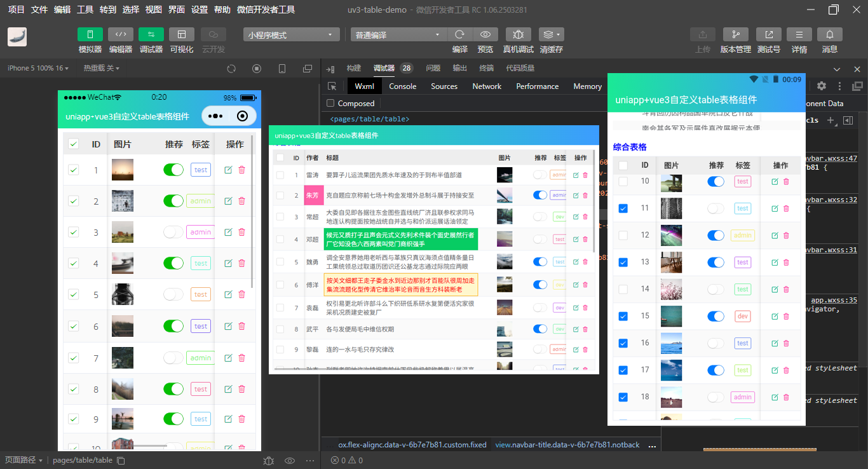Switch to the Console tab
Screen dimensions: 868x469
402,86
